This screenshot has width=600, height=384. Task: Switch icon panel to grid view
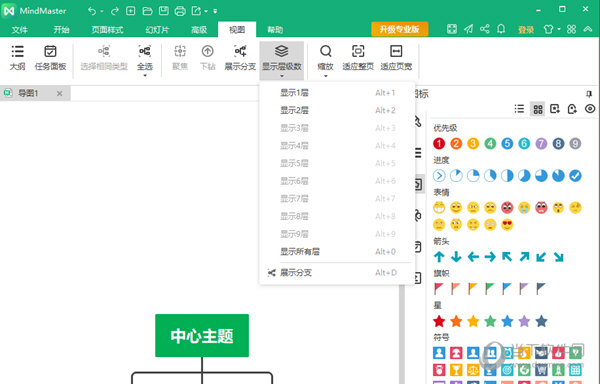(538, 109)
